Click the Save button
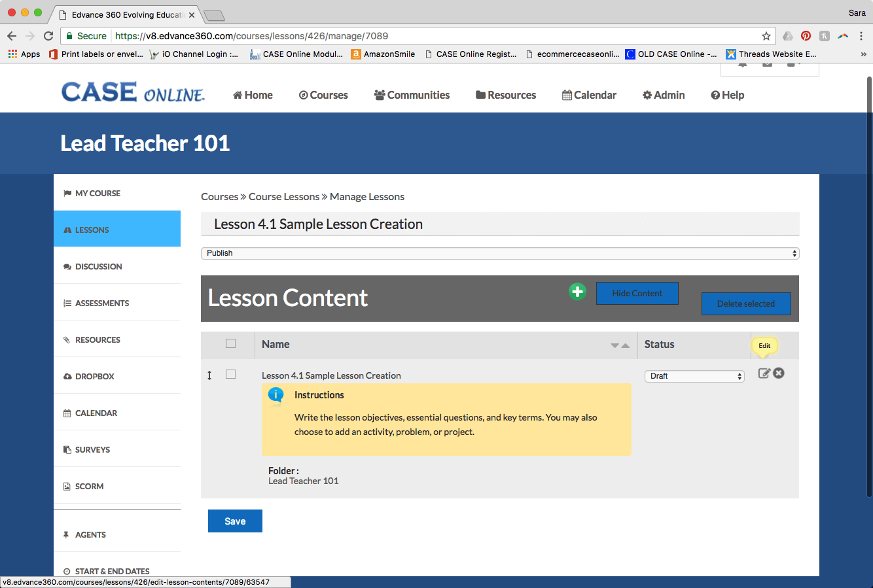Image resolution: width=873 pixels, height=588 pixels. pyautogui.click(x=235, y=521)
